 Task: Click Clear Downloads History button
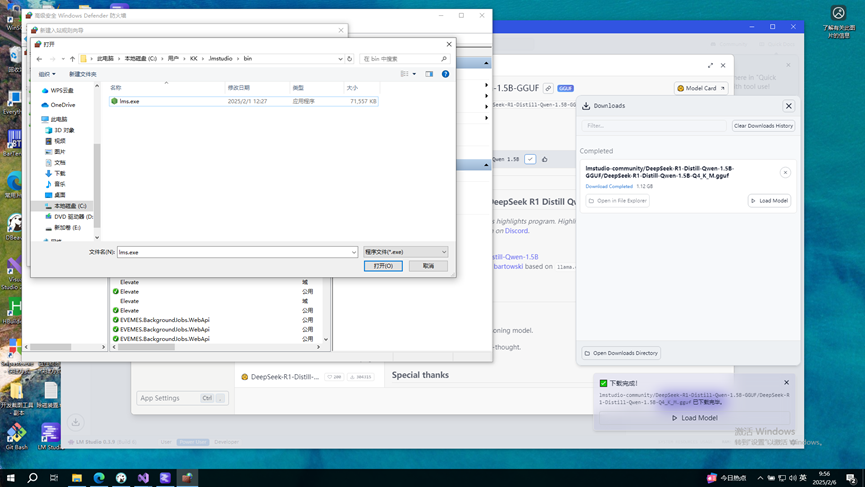[763, 126]
